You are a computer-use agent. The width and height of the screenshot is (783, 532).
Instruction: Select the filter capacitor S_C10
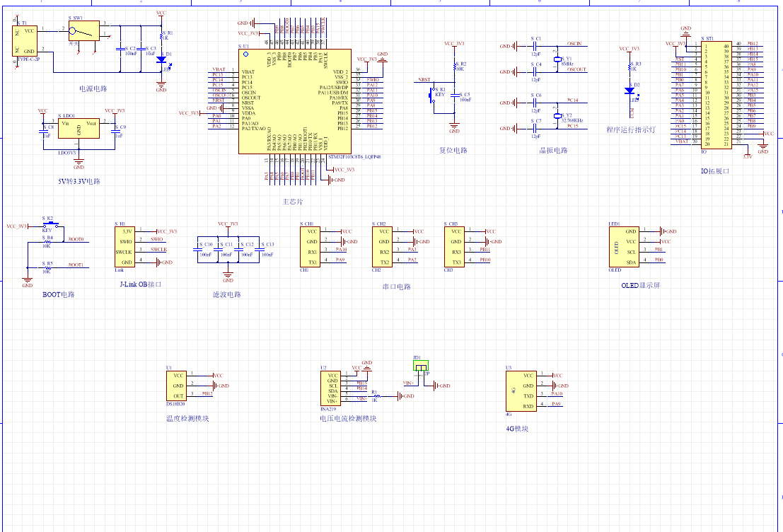point(197,249)
